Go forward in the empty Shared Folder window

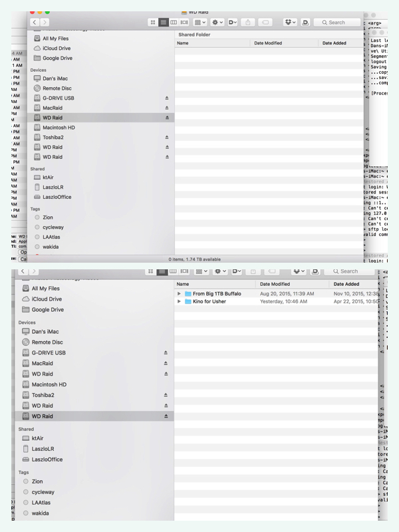click(45, 23)
